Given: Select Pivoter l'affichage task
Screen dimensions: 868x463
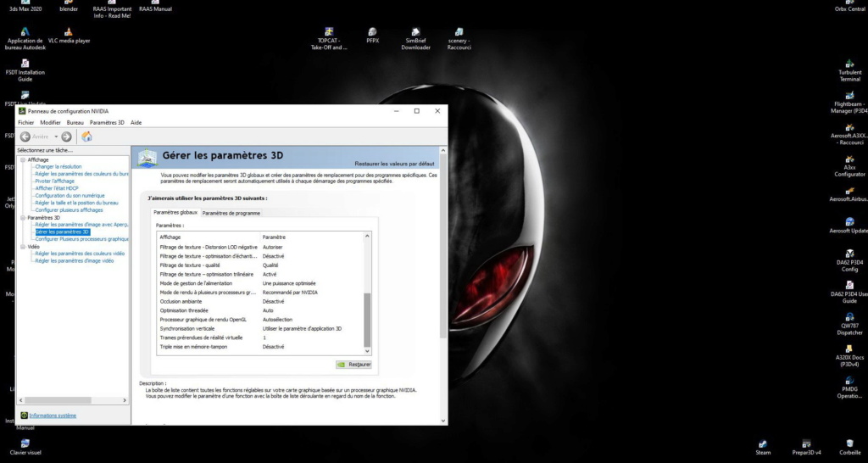Looking at the screenshot, I should point(54,181).
